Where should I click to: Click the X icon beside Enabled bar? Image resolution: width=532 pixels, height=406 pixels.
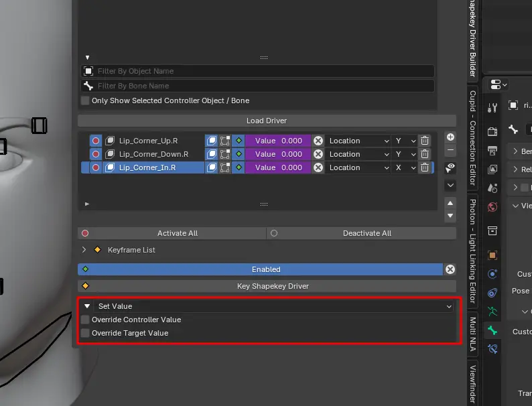(x=450, y=269)
